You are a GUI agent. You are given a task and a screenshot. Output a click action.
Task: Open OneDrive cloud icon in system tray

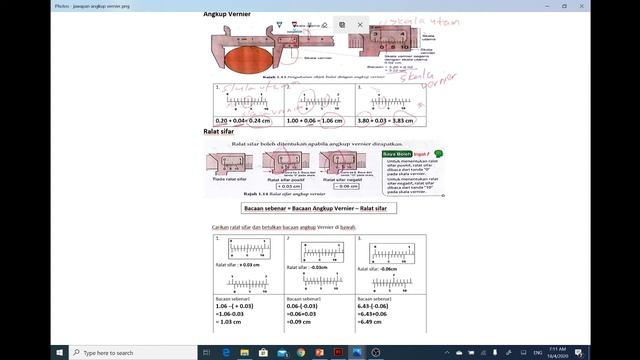tap(459, 353)
